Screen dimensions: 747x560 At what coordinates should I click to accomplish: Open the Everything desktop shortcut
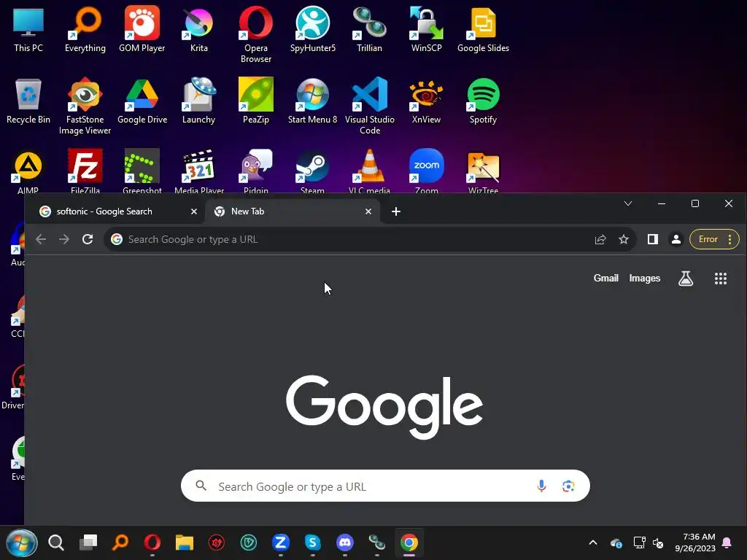85,29
